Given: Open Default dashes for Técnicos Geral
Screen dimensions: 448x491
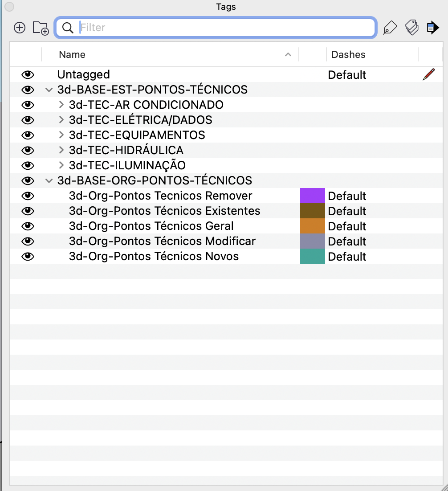Looking at the screenshot, I should click(347, 226).
